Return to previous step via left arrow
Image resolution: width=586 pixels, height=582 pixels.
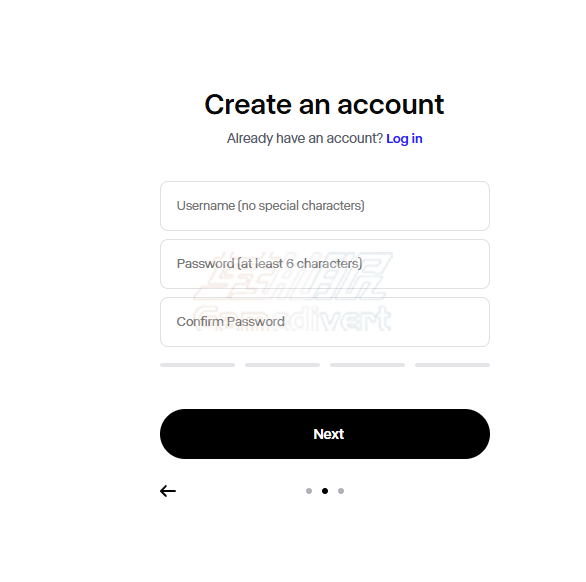pyautogui.click(x=168, y=491)
